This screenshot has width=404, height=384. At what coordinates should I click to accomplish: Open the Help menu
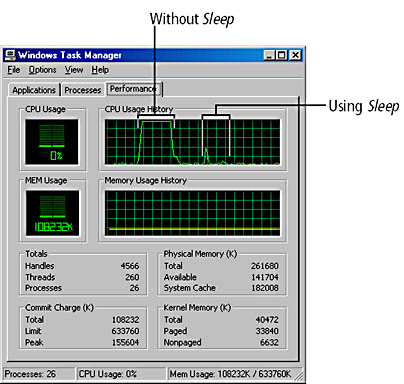(x=100, y=70)
